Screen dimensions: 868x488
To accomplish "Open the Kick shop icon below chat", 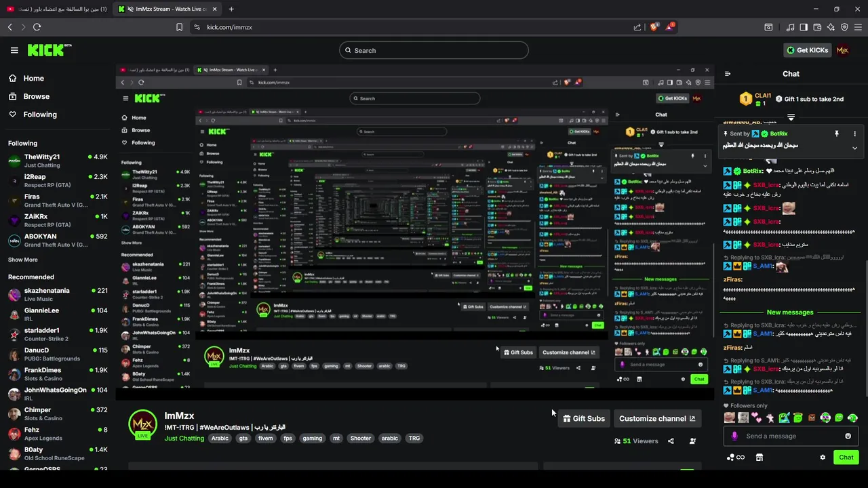I will pyautogui.click(x=759, y=457).
